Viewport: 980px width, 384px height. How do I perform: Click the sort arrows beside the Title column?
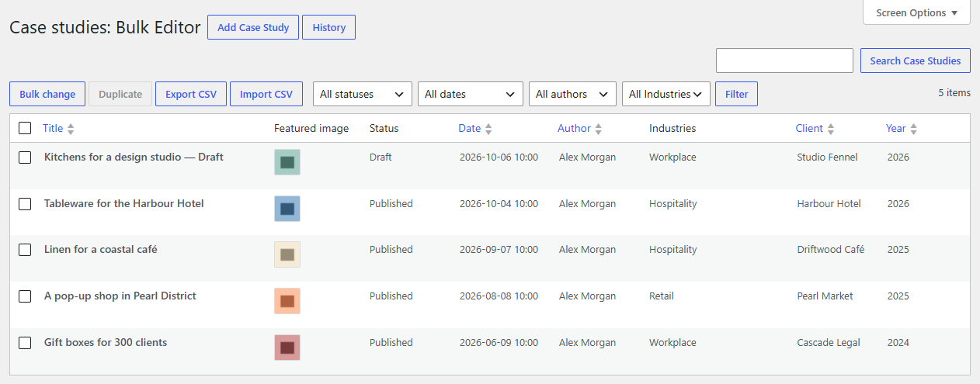pos(71,129)
